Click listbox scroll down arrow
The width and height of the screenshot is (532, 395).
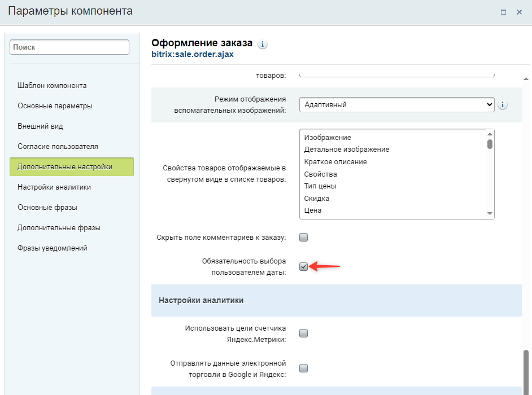point(490,214)
